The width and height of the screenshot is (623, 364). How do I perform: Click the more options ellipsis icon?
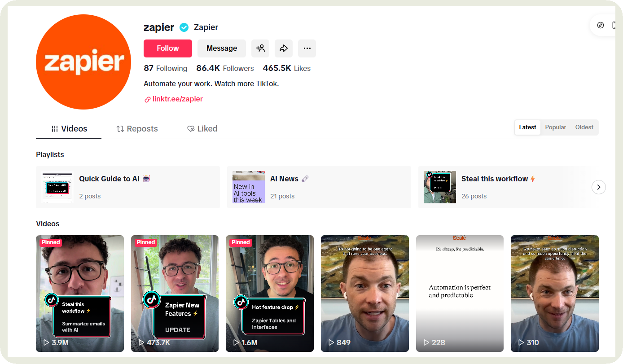click(x=307, y=48)
